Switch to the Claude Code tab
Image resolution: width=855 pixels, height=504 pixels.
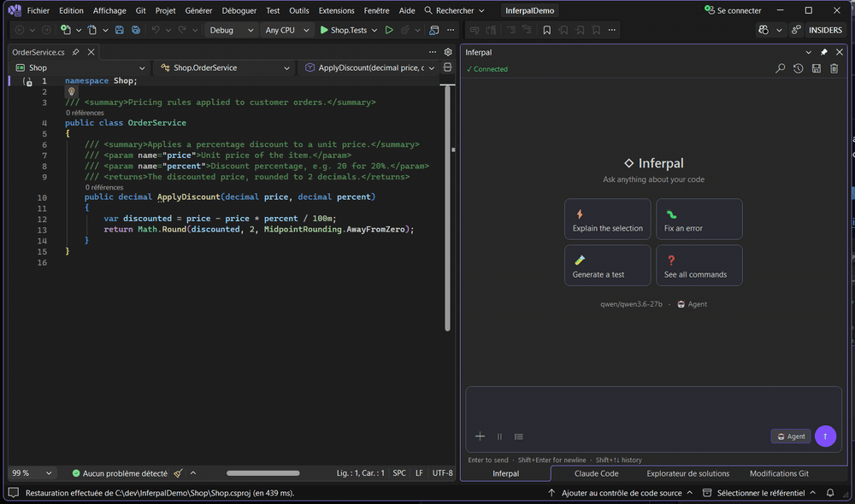click(x=596, y=473)
